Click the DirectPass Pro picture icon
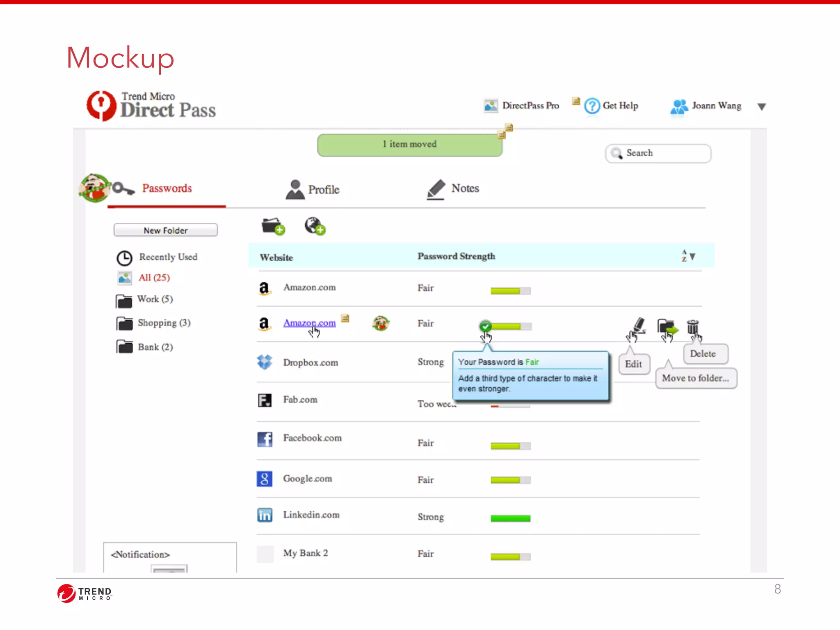This screenshot has width=840, height=630. (491, 106)
